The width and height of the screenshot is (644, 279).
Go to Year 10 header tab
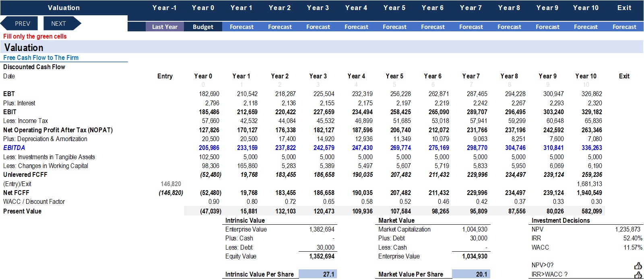click(x=586, y=8)
